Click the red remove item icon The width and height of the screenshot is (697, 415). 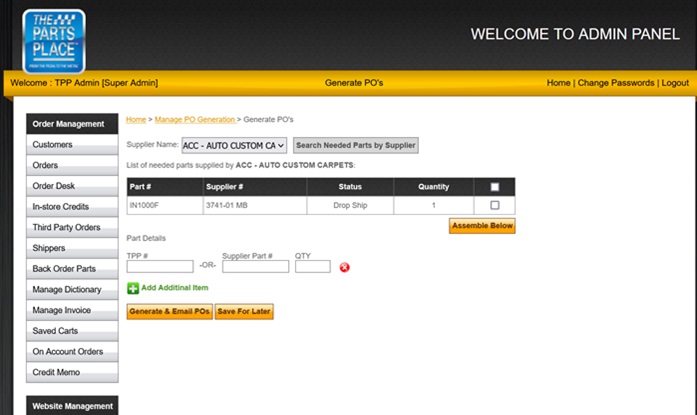coord(344,267)
